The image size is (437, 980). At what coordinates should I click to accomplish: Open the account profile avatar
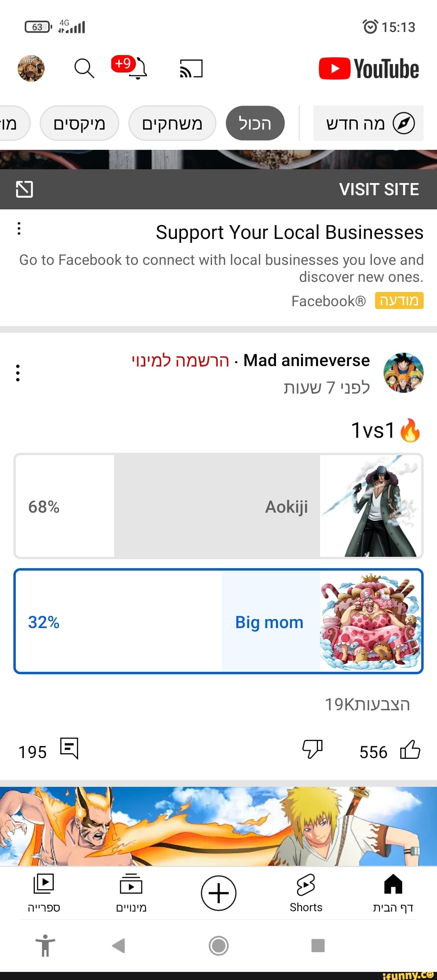(x=31, y=68)
